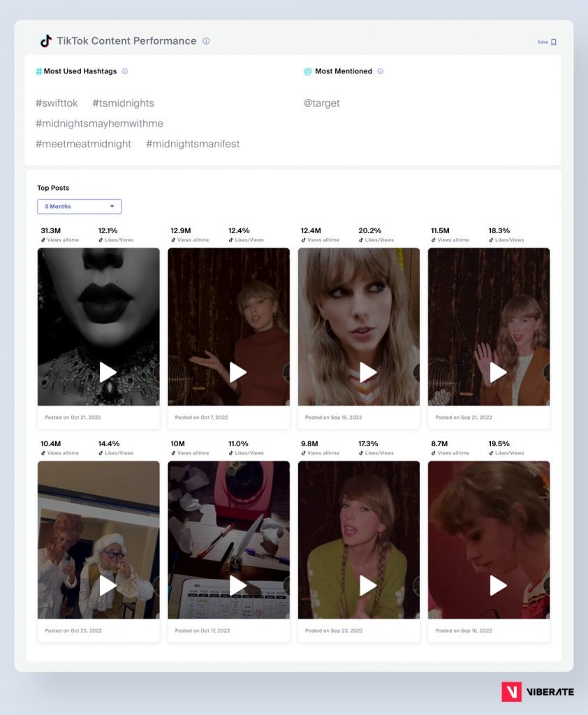This screenshot has height=715, width=588.
Task: Click the 19.5% Likes/Views value
Action: click(499, 443)
